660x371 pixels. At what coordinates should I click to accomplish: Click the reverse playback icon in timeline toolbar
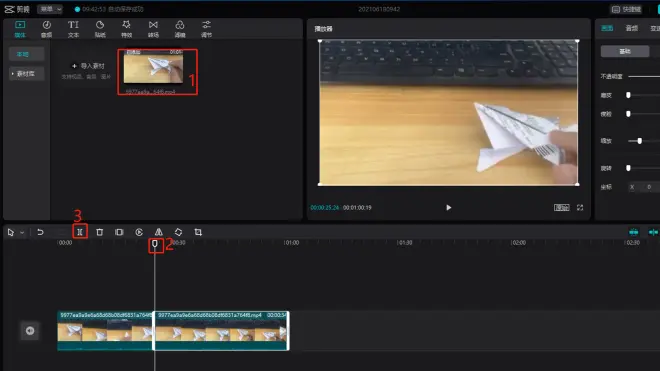pos(139,232)
